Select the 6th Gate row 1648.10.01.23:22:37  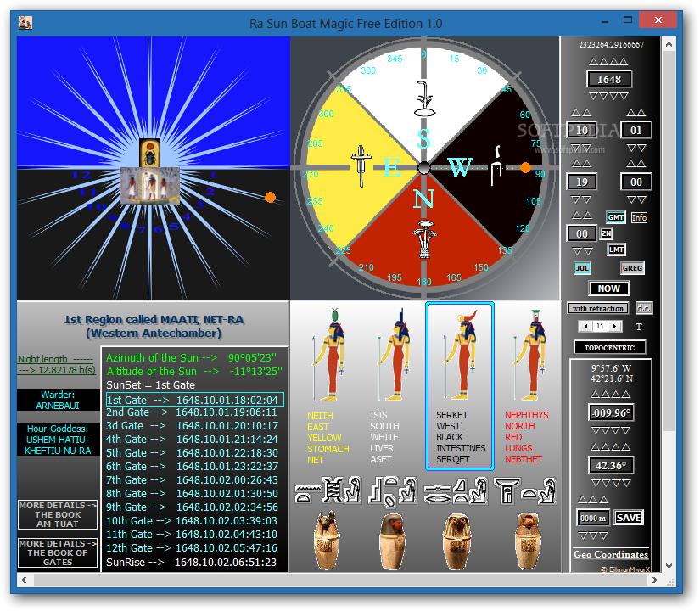coord(192,466)
